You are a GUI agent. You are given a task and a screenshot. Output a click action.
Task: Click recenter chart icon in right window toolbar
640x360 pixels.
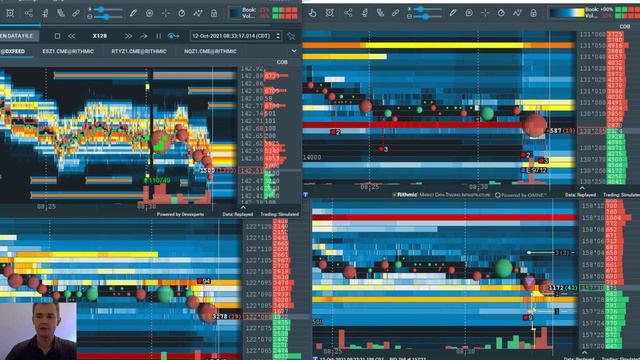coord(329,13)
